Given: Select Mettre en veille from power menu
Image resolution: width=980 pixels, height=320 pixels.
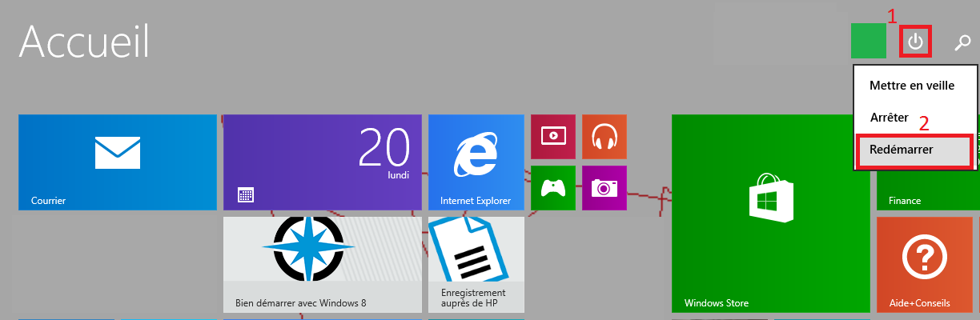Looking at the screenshot, I should tap(912, 86).
